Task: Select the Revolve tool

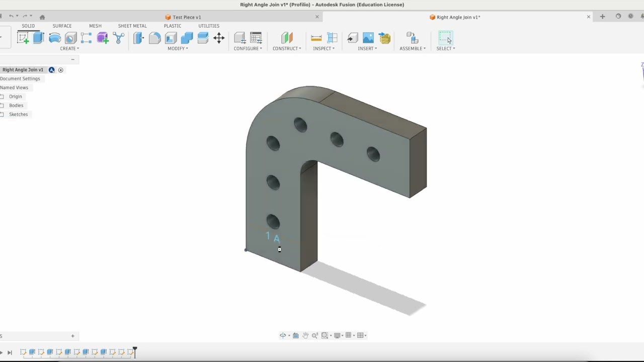Action: (55, 38)
